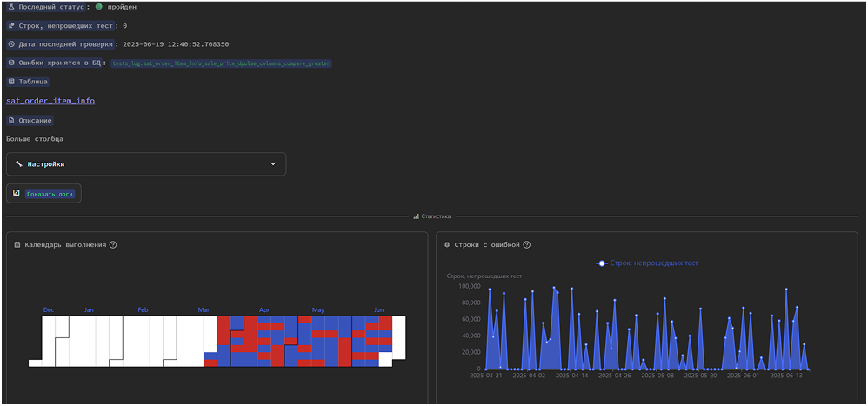Image resolution: width=868 pixels, height=406 pixels.
Task: Click the 60,000 y-axis label
Action: click(471, 319)
